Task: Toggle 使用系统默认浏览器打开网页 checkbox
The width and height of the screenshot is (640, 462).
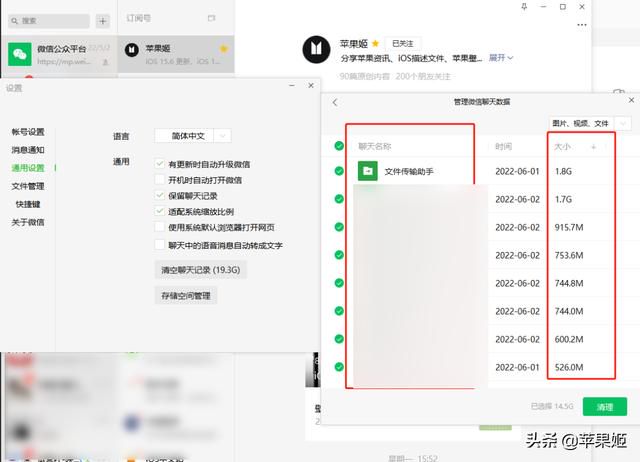Action: tap(160, 227)
